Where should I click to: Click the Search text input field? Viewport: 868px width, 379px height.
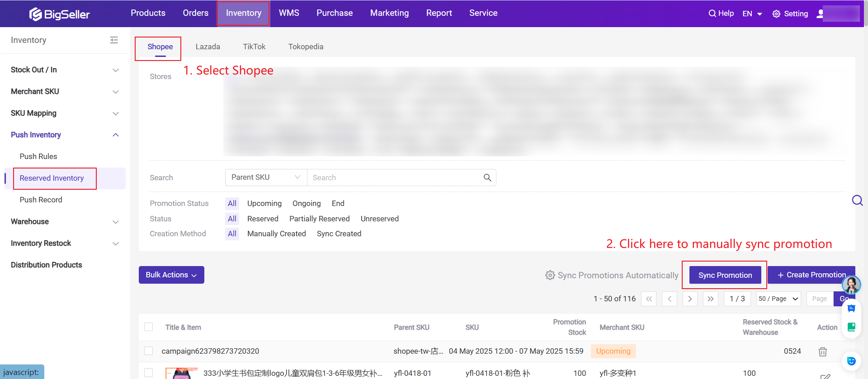tap(394, 178)
